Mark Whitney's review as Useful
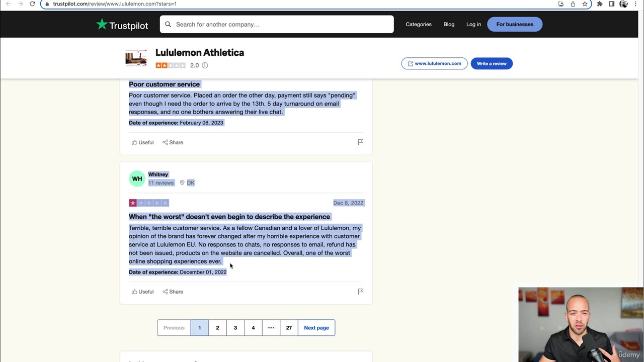The width and height of the screenshot is (644, 362). point(142,292)
